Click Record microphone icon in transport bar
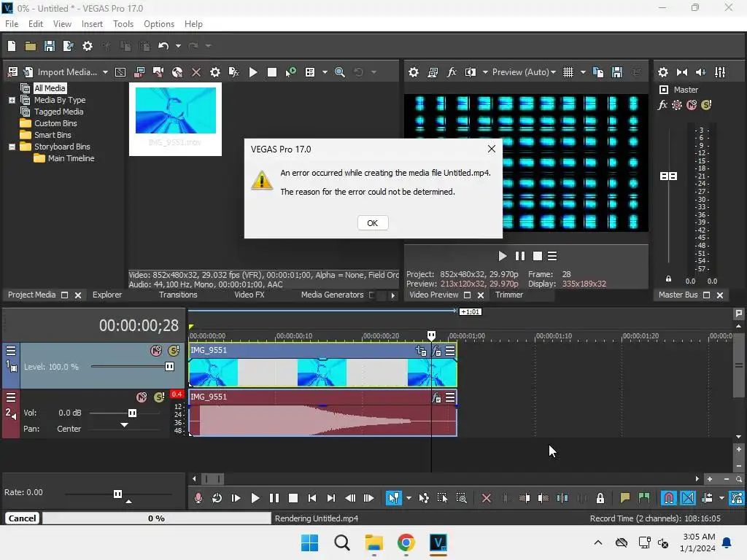The width and height of the screenshot is (747, 560). click(x=198, y=498)
